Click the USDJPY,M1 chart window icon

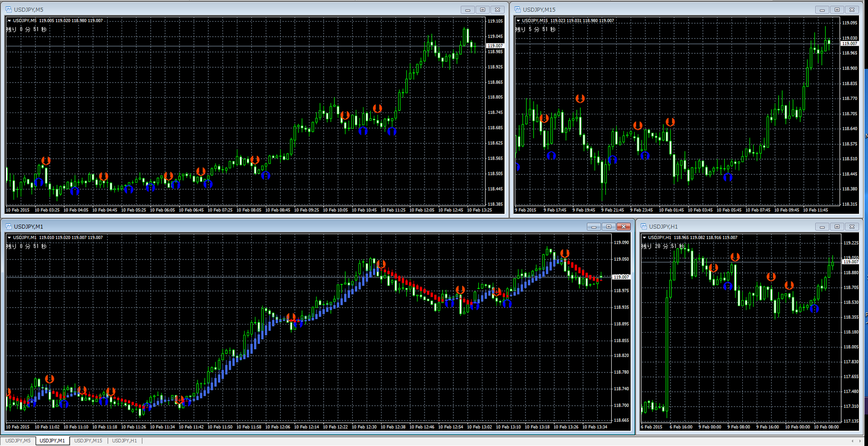tap(8, 226)
